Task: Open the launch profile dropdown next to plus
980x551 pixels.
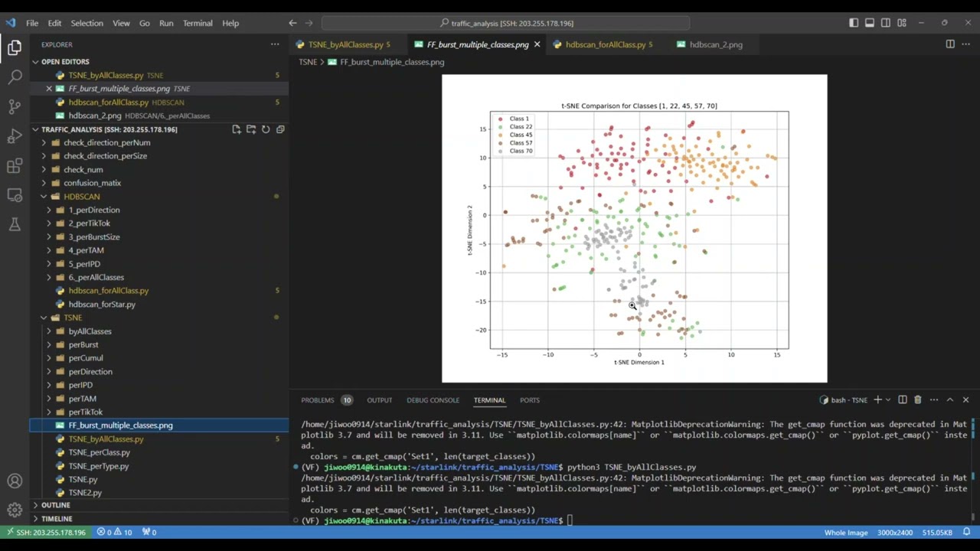Action: point(888,399)
